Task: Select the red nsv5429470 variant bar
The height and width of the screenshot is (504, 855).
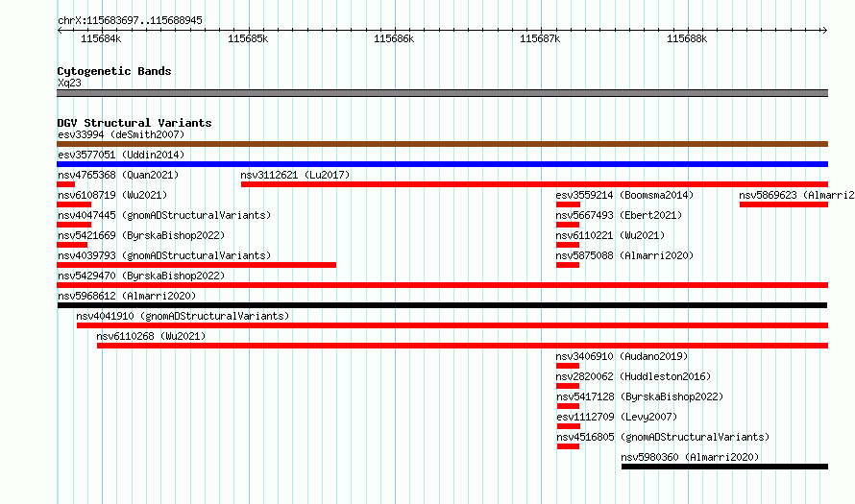Action: click(x=442, y=285)
